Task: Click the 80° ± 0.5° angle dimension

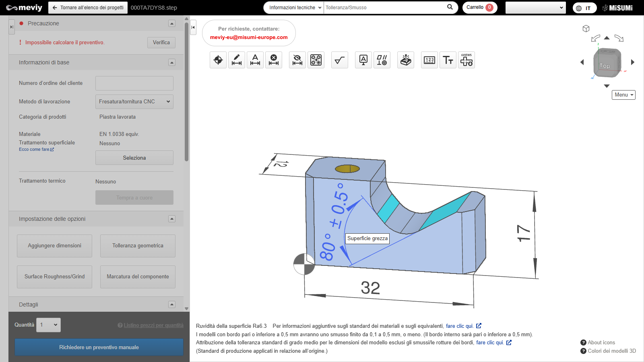Action: pos(334,222)
